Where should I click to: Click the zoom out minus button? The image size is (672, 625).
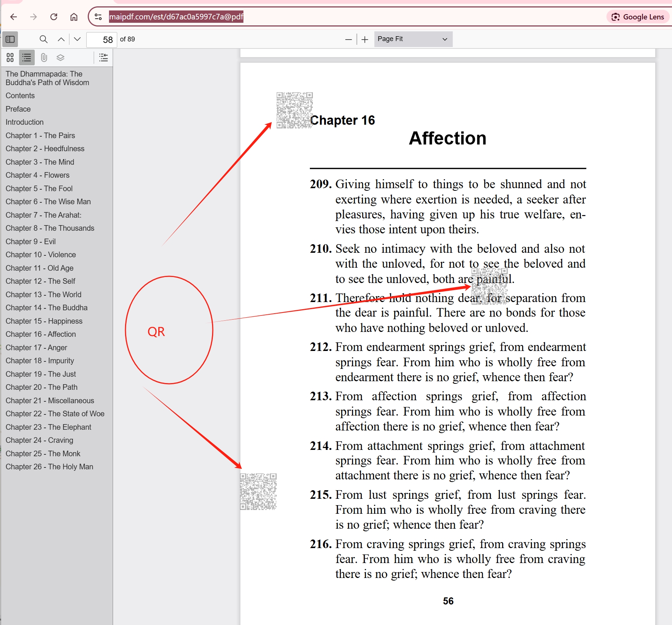point(348,39)
